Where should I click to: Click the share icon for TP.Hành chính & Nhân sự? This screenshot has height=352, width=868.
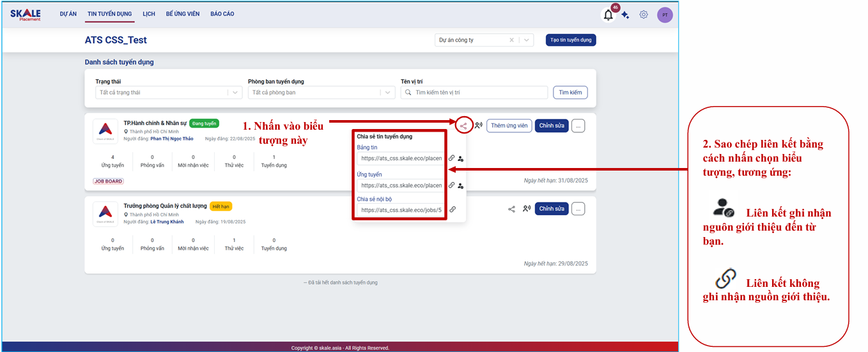click(463, 126)
